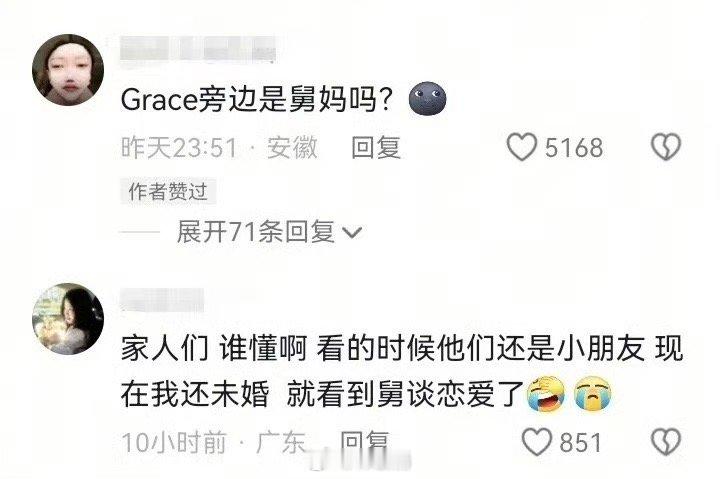Click the 5168 like count
This screenshot has height=479, width=720.
point(574,148)
